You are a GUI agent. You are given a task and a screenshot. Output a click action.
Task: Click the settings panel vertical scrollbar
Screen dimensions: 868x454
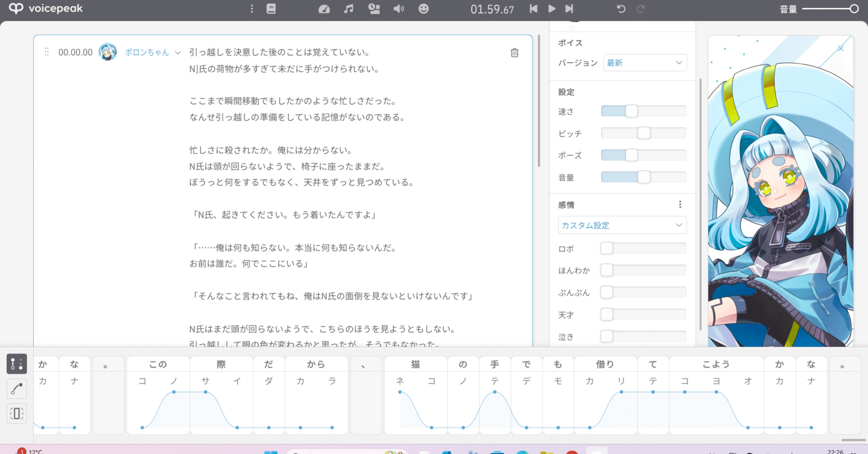tap(701, 204)
